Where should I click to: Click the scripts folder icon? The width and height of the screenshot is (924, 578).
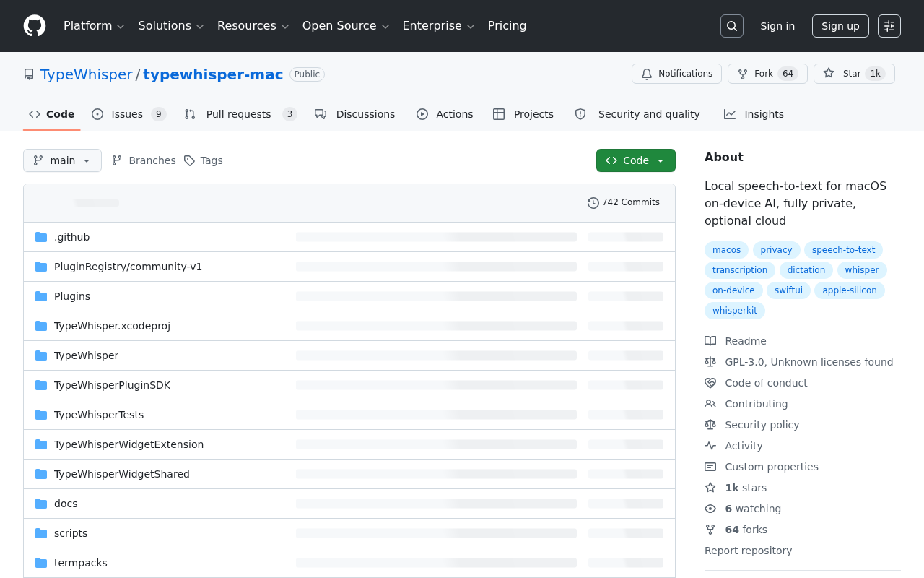pyautogui.click(x=41, y=533)
